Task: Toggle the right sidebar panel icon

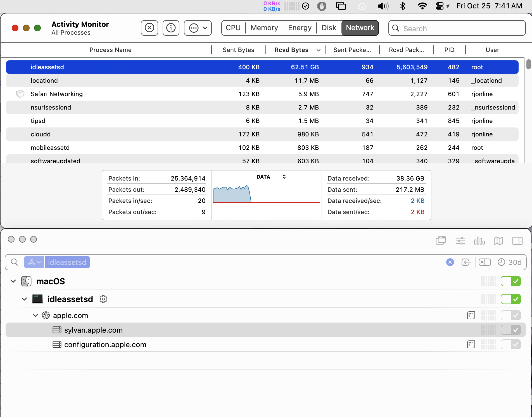Action: pos(517,241)
